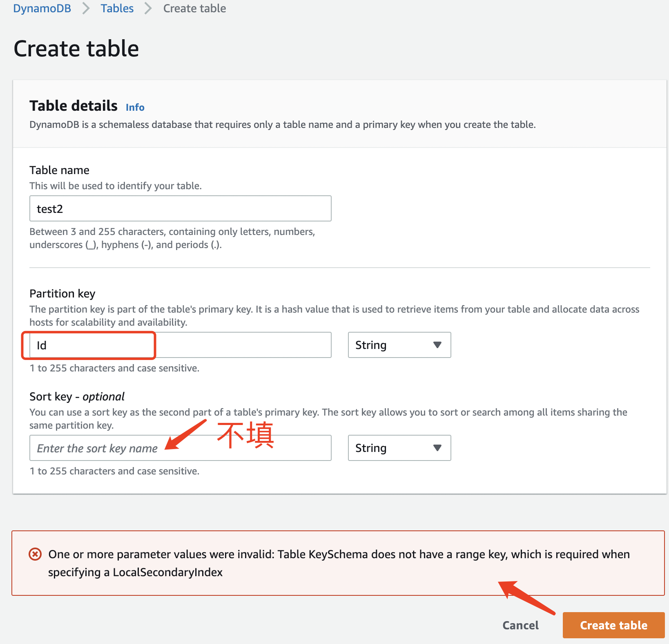This screenshot has height=644, width=669.
Task: Open the Info link beside Table details
Action: click(x=135, y=107)
